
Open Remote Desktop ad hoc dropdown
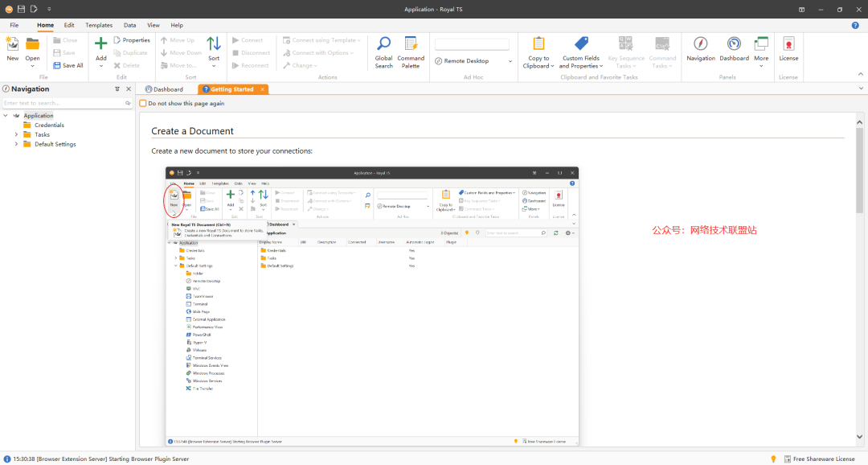coord(510,61)
